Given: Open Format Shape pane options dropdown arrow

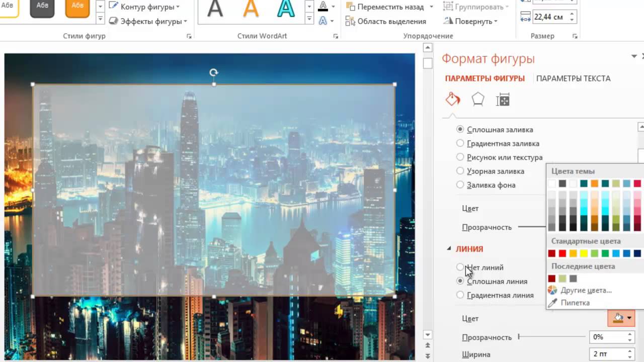Looking at the screenshot, I should (x=634, y=56).
